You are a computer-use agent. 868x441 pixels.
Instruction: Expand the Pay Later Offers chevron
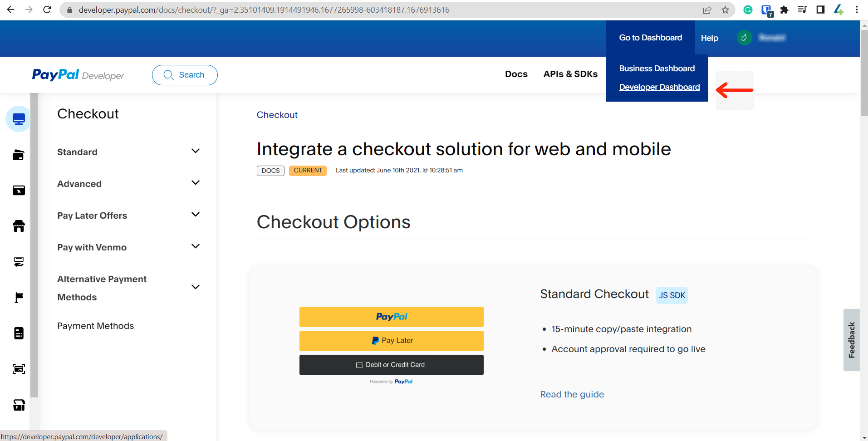click(x=196, y=215)
